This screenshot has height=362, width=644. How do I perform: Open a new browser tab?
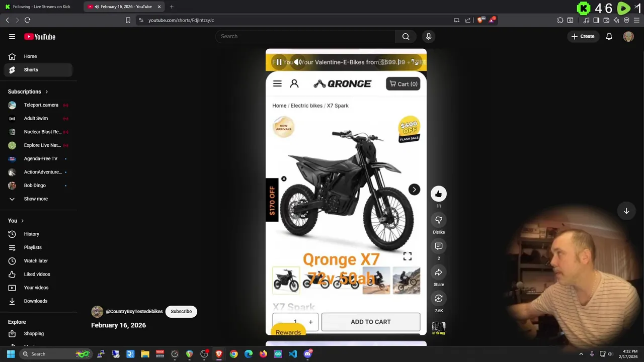pos(172,7)
